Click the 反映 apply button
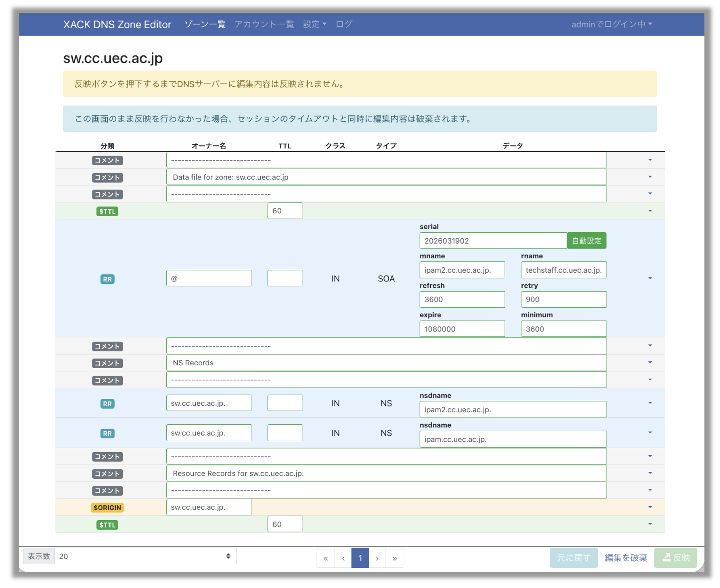This screenshot has width=720, height=588. tap(676, 558)
